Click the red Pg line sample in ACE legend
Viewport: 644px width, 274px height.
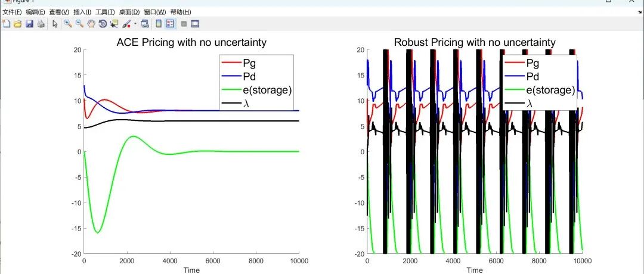point(232,63)
